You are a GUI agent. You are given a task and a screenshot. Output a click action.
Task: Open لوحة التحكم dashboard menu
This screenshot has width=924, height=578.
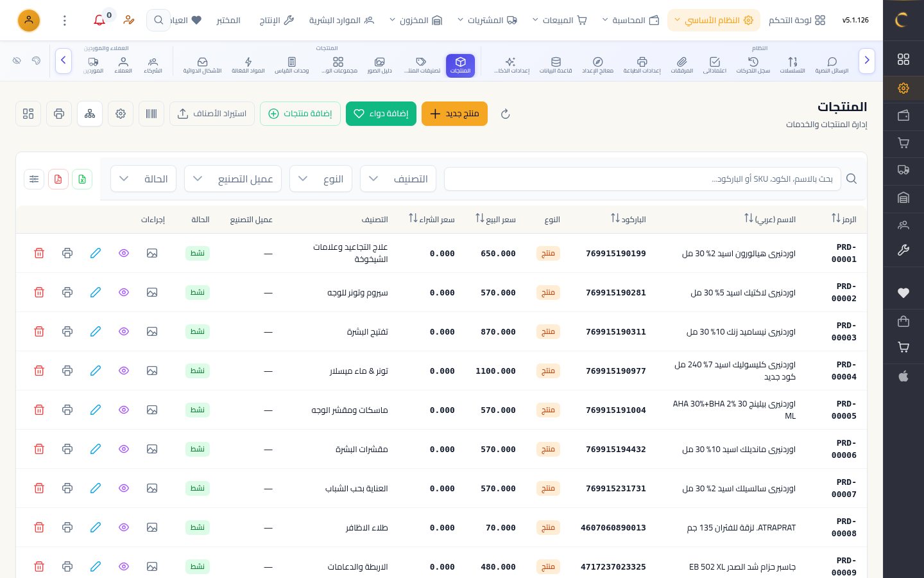pyautogui.click(x=797, y=21)
